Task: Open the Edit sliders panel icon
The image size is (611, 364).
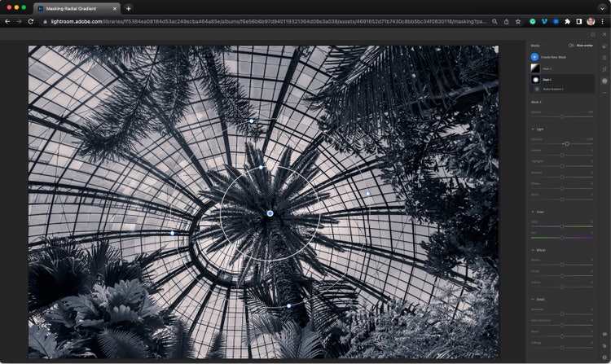Action: tap(604, 58)
